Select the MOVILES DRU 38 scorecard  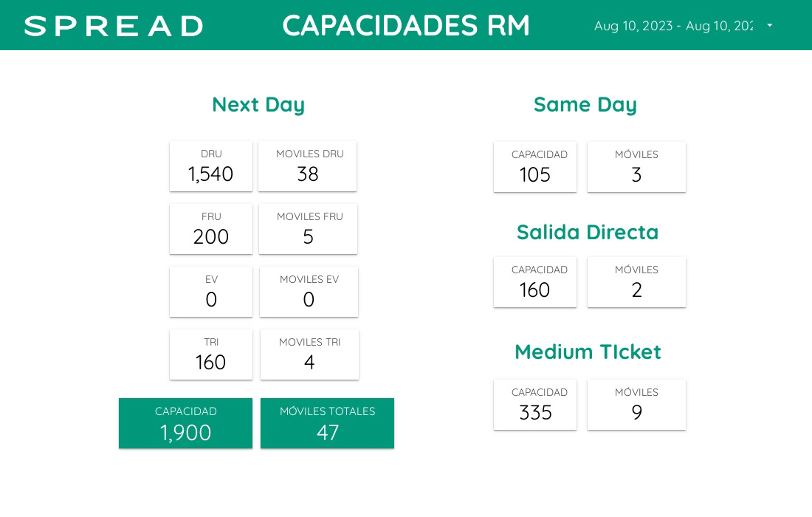[308, 166]
